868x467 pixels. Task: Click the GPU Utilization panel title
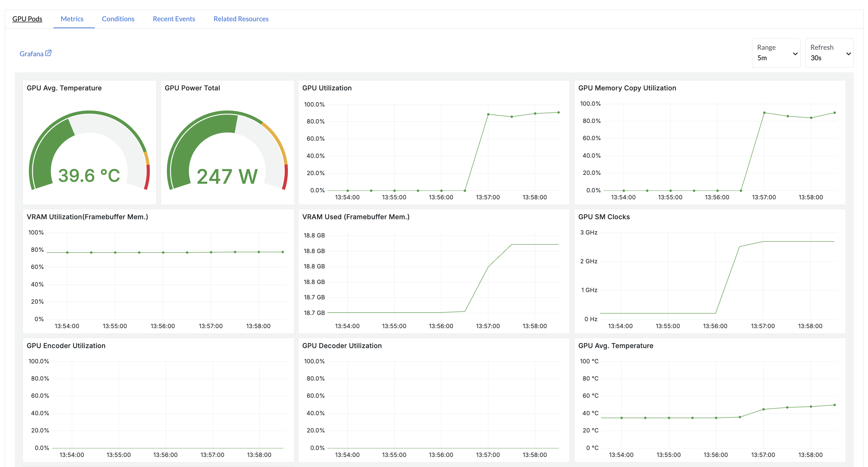[327, 88]
